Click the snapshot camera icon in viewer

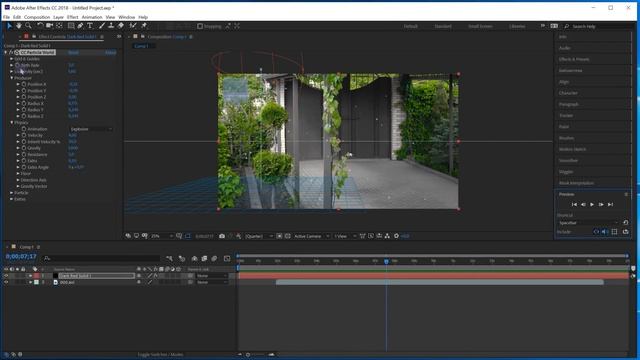(222, 236)
